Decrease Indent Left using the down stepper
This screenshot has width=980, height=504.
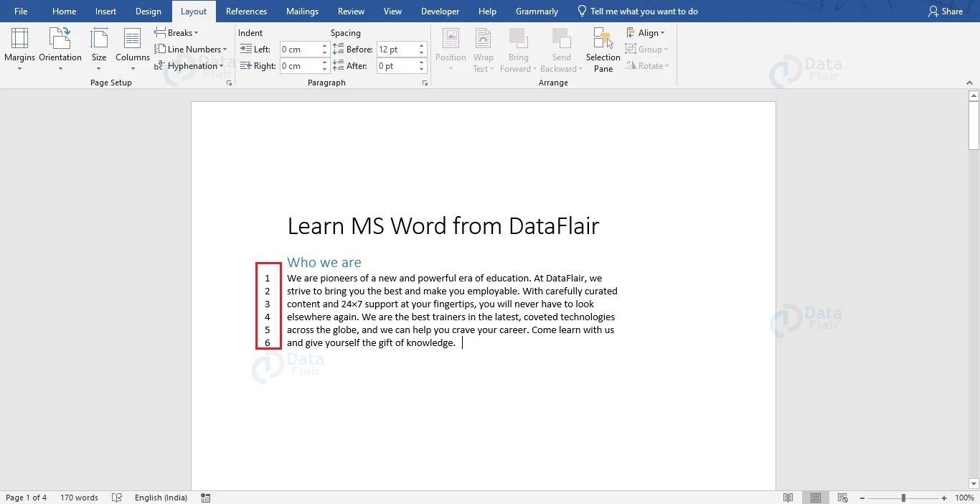(324, 52)
